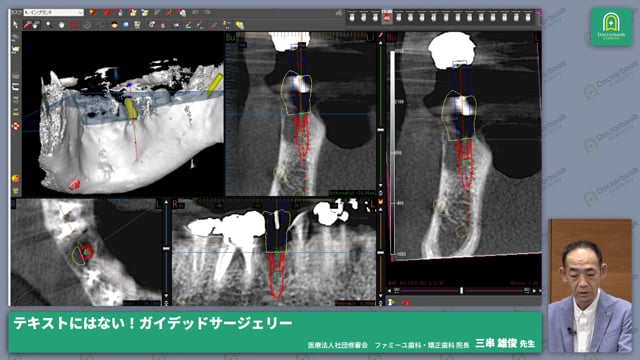This screenshot has height=360, width=640.
Task: Click the down arrow below axial view slider
Action: [166, 296]
